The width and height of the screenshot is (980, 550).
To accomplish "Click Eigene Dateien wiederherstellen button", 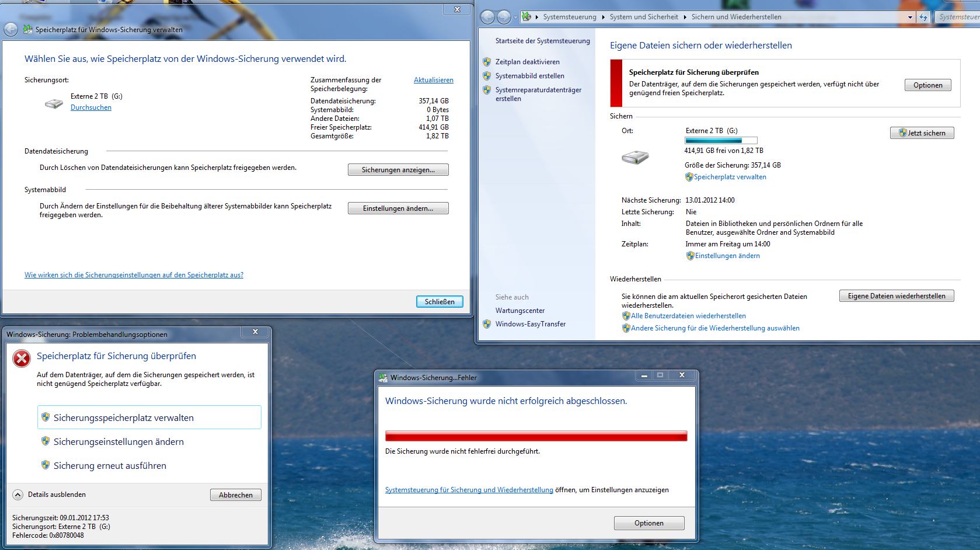I will pyautogui.click(x=897, y=296).
